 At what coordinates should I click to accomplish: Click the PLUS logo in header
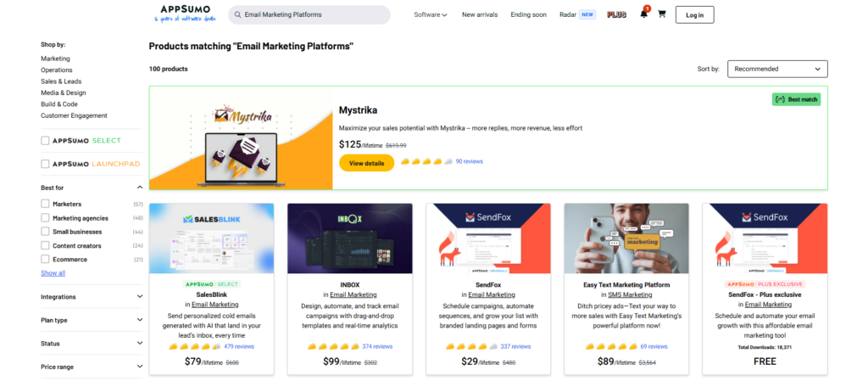(x=617, y=15)
